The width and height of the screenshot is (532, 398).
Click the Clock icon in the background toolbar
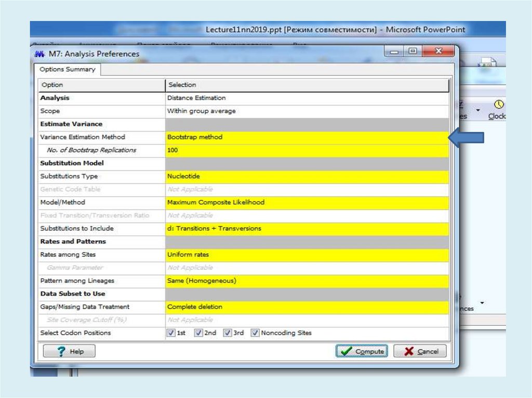coord(499,104)
